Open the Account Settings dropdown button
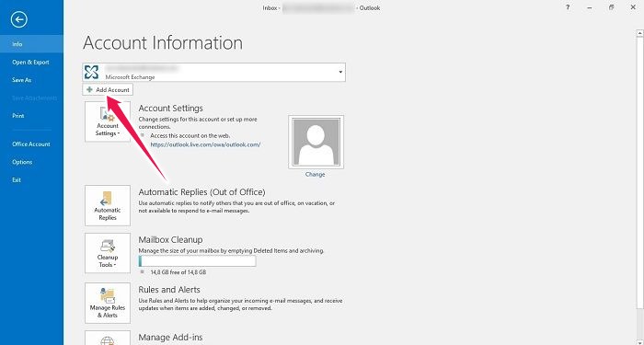 point(108,121)
